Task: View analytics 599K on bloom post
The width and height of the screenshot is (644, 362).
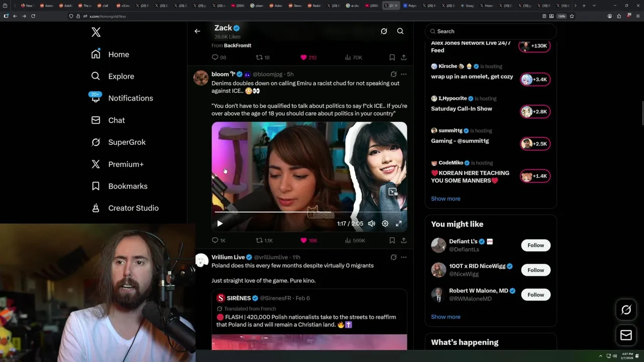Action: 355,240
